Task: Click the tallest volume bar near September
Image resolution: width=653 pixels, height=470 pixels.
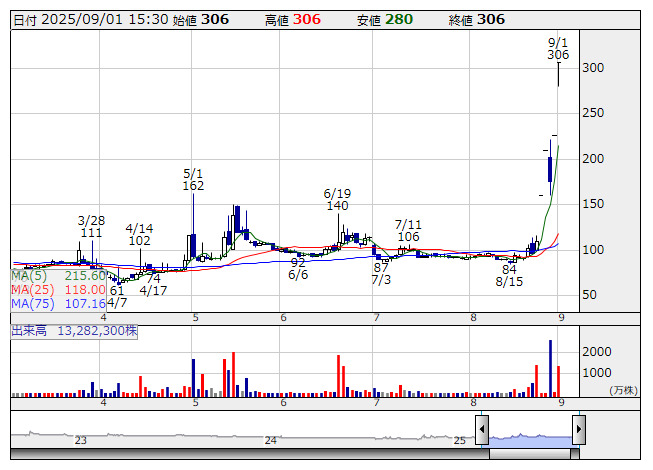Action: click(x=550, y=367)
